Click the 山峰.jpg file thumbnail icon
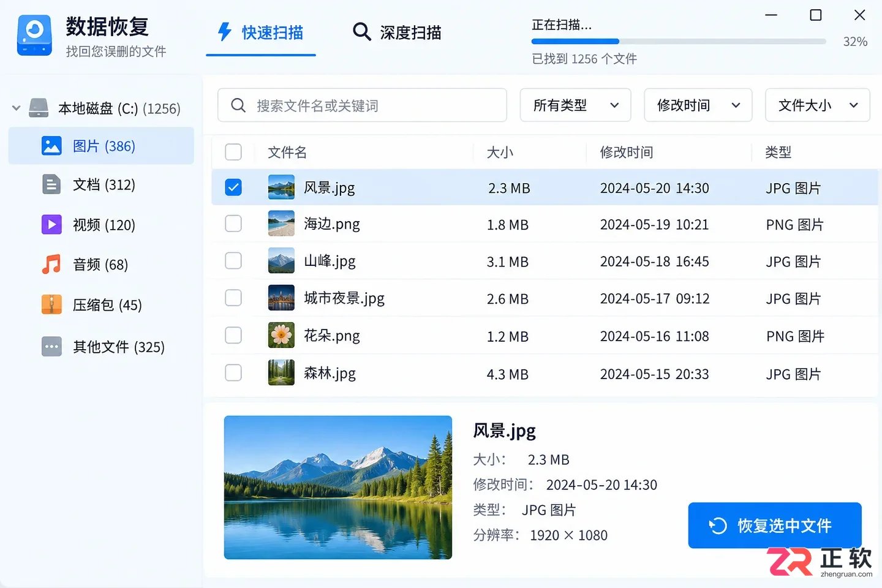 (281, 261)
